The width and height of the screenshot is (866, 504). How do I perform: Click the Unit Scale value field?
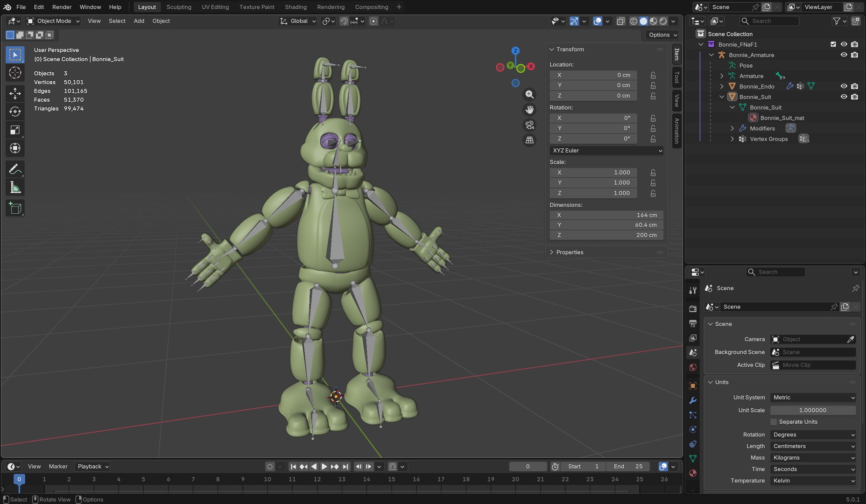pyautogui.click(x=813, y=410)
